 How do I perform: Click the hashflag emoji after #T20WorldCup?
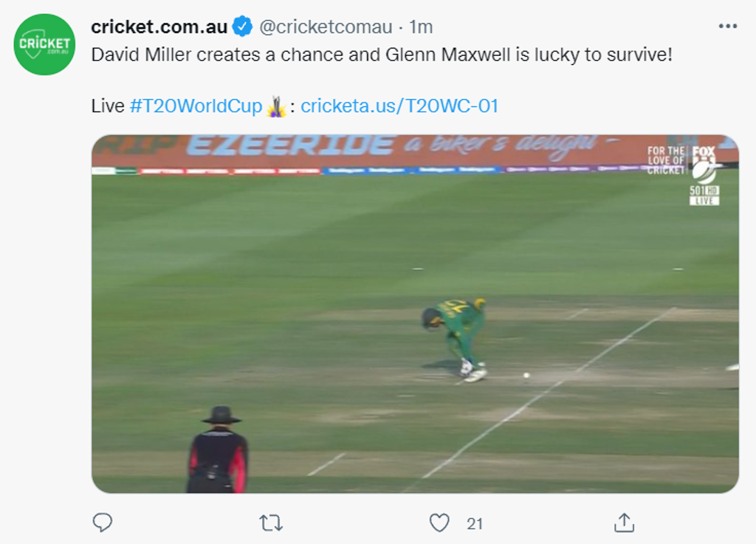click(276, 106)
